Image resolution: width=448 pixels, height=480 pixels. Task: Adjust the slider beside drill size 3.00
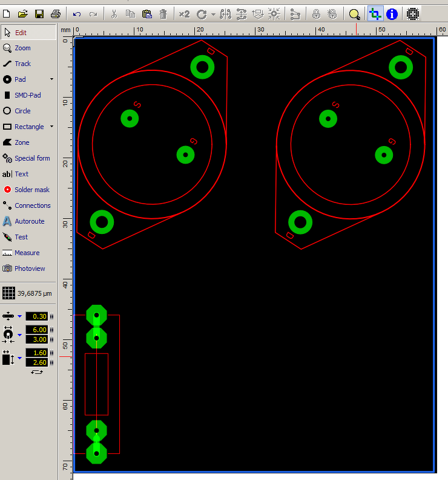51,339
